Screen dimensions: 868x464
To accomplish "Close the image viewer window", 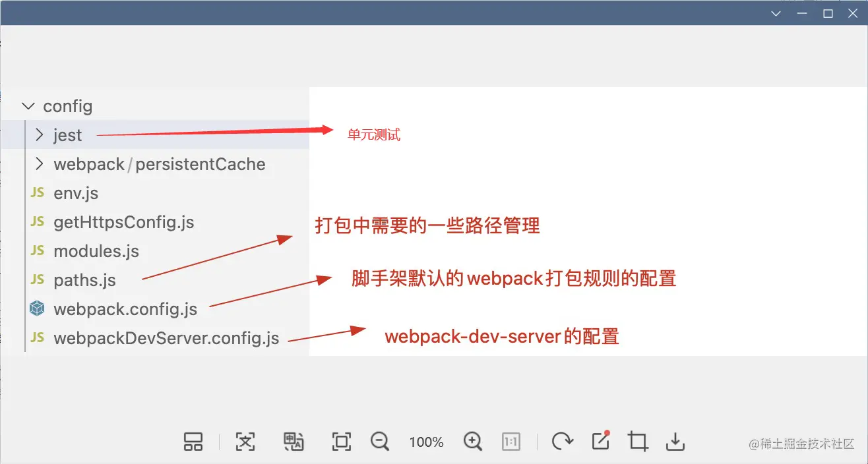I will tap(853, 13).
